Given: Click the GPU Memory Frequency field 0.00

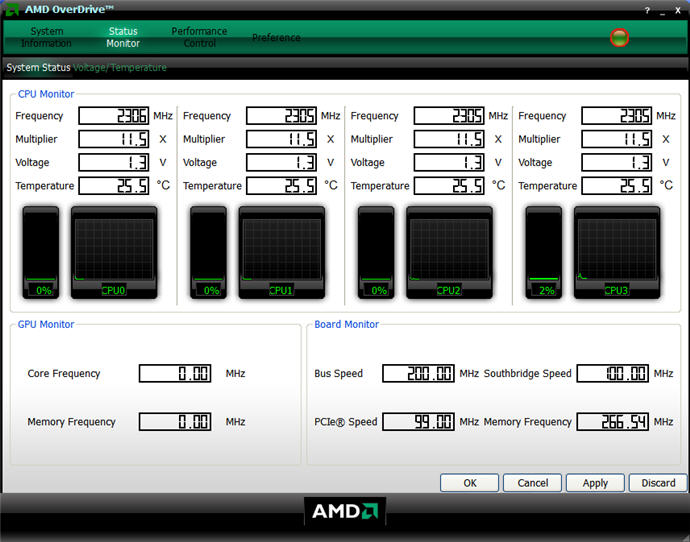Looking at the screenshot, I should (x=175, y=422).
